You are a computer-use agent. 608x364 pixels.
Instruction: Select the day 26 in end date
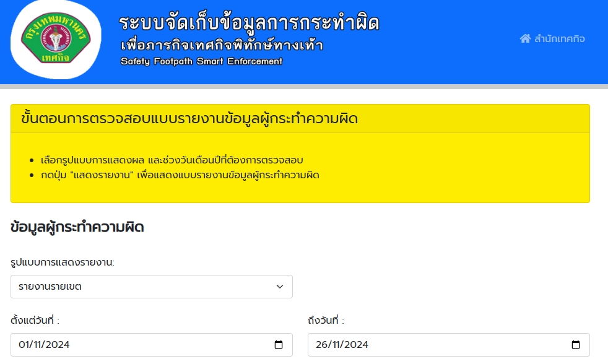[x=322, y=345]
